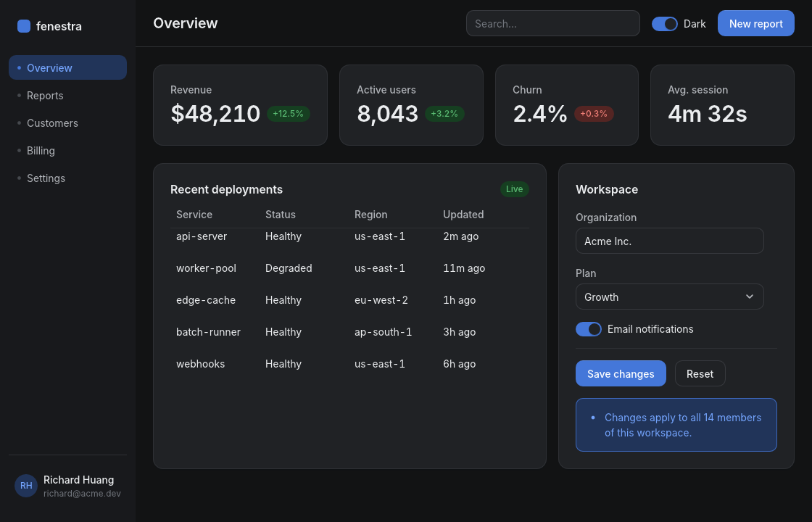812x522 pixels.
Task: Click the Service column header
Action: 194,215
